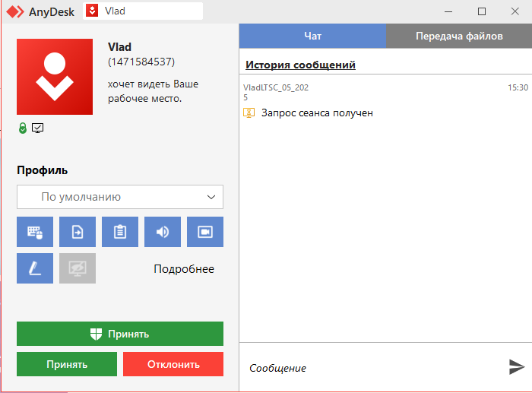Toggle session recording permission
The image size is (532, 393).
205,232
